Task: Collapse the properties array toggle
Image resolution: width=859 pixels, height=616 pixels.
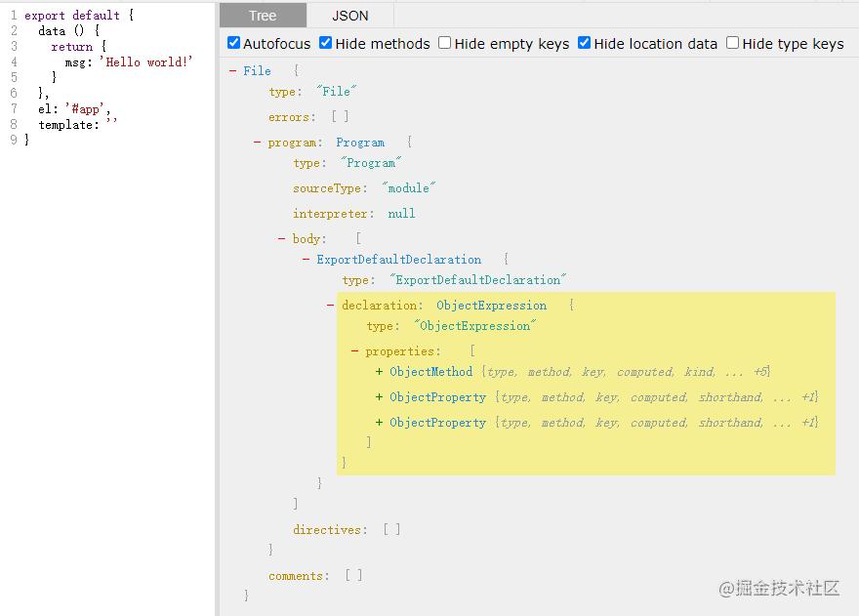Action: pos(354,351)
